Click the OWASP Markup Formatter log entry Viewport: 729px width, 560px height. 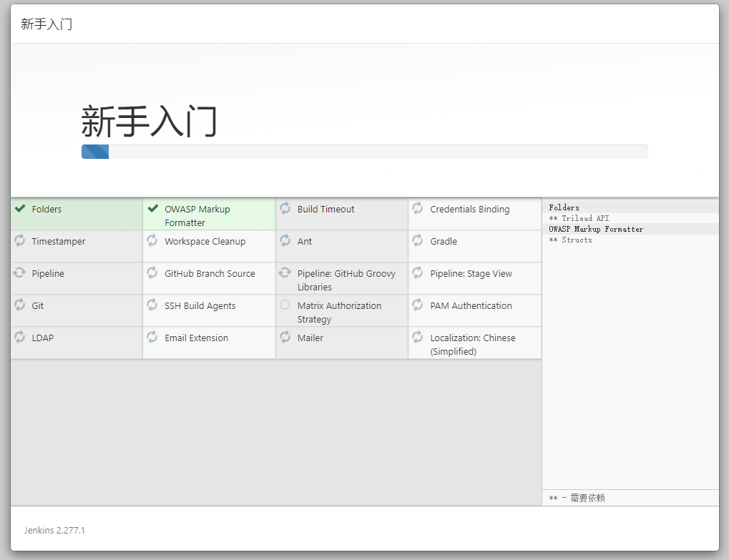[596, 229]
